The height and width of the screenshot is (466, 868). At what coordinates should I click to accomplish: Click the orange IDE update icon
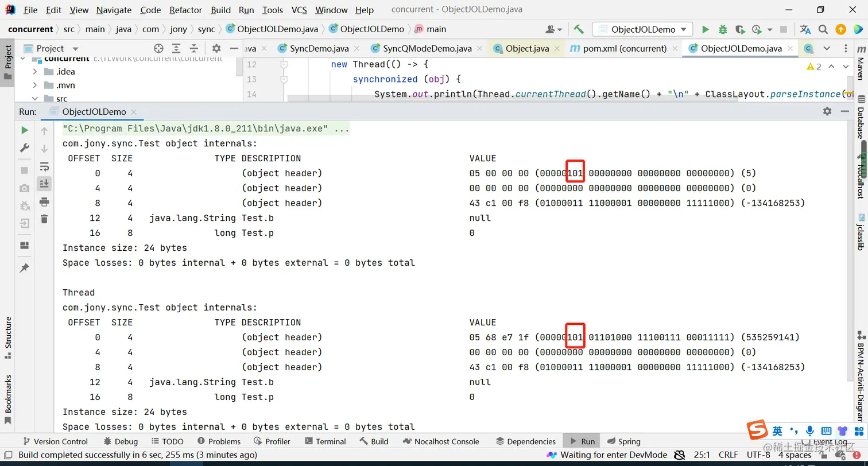[x=840, y=29]
